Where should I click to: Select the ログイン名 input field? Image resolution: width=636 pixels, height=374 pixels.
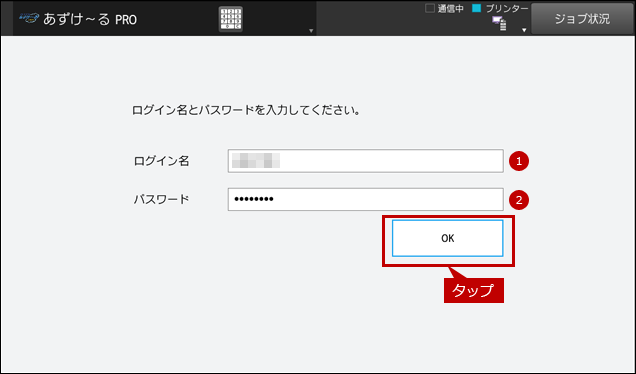coord(365,161)
